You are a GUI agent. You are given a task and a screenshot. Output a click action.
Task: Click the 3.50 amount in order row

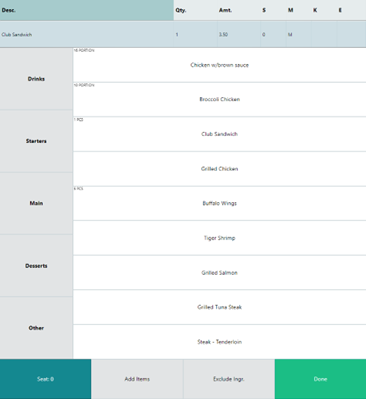point(223,35)
